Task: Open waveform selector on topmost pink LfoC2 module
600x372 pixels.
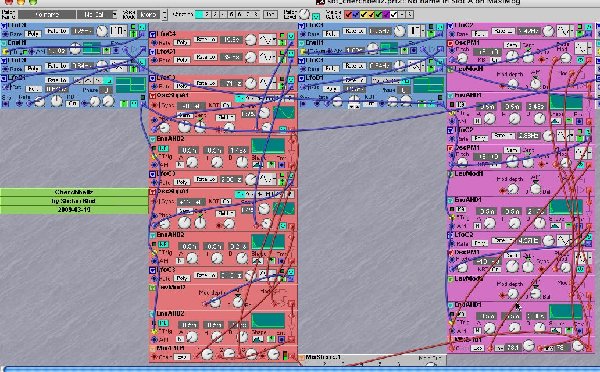Action: point(565,31)
